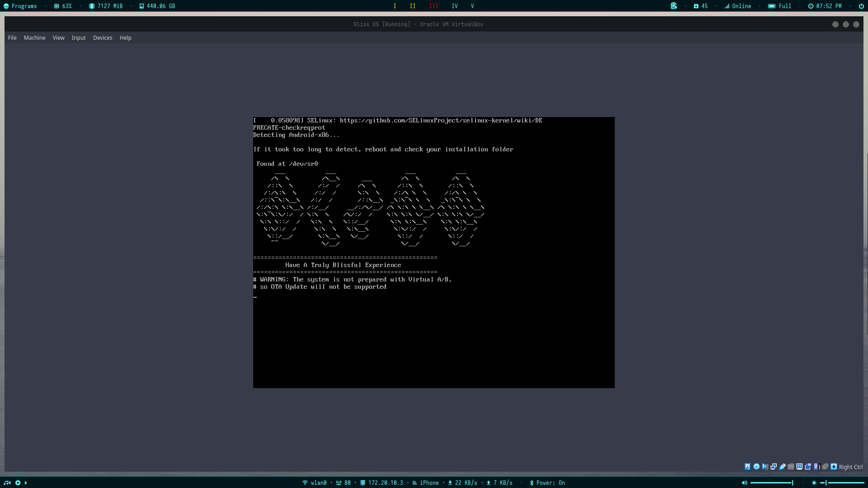This screenshot has width=868, height=488.
Task: Toggle Bluetooth Power: On module
Action: click(547, 483)
